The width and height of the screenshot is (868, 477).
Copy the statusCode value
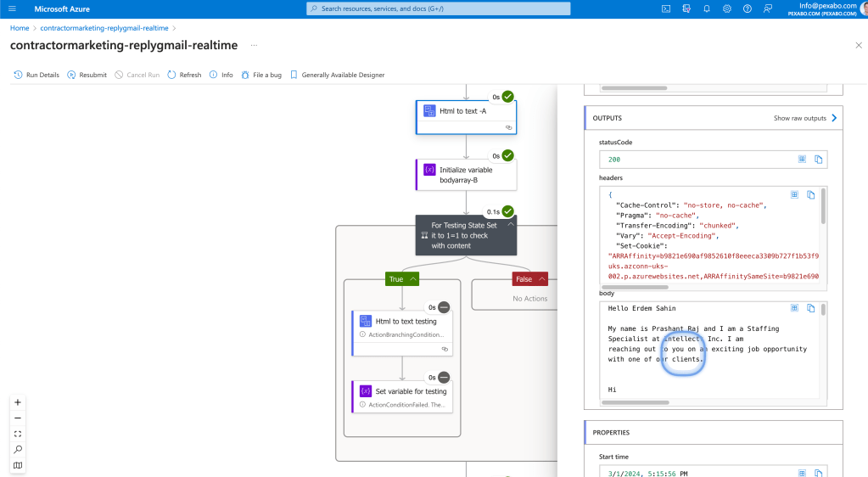818,160
